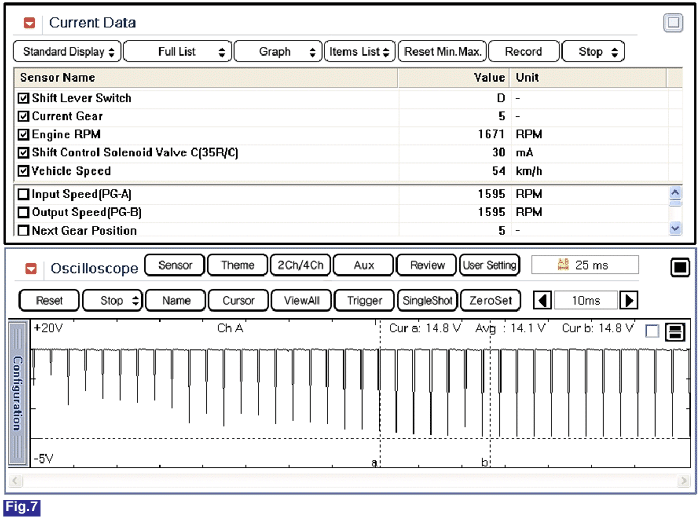Open Trigger settings
The width and height of the screenshot is (700, 521).
click(x=364, y=300)
